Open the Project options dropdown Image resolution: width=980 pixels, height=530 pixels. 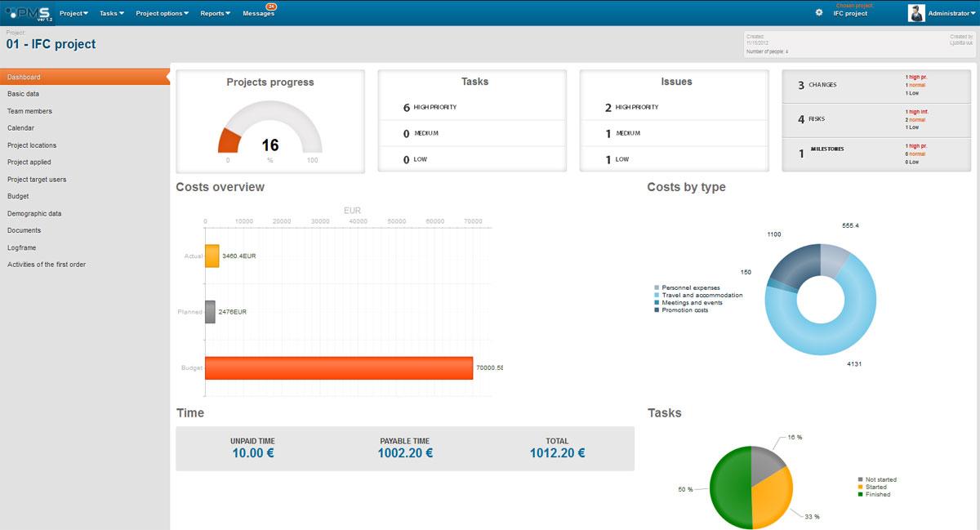162,12
